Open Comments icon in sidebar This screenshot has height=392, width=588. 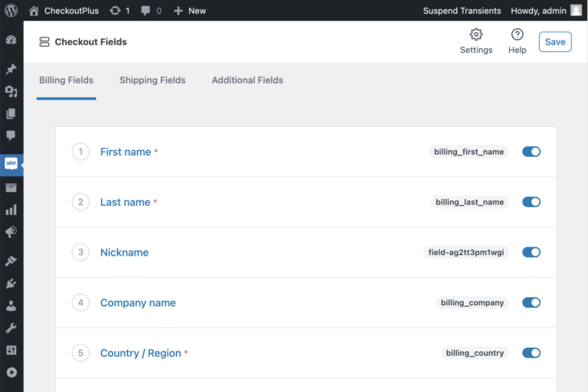[x=11, y=136]
